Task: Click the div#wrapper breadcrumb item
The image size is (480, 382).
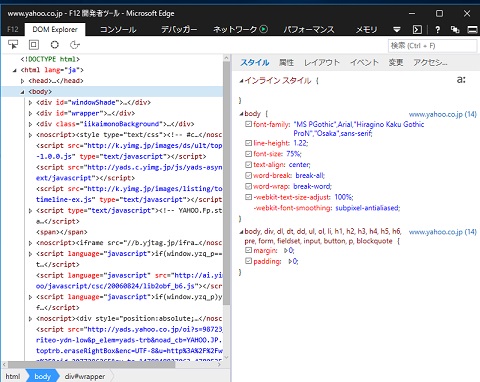Action: click(x=85, y=376)
